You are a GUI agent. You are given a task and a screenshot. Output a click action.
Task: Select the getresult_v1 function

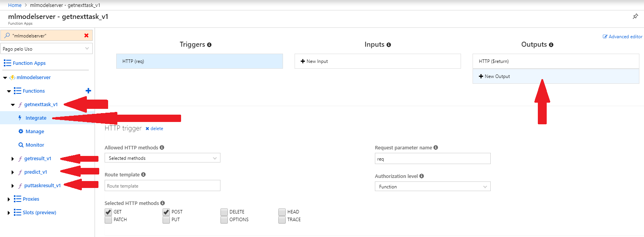pyautogui.click(x=37, y=158)
